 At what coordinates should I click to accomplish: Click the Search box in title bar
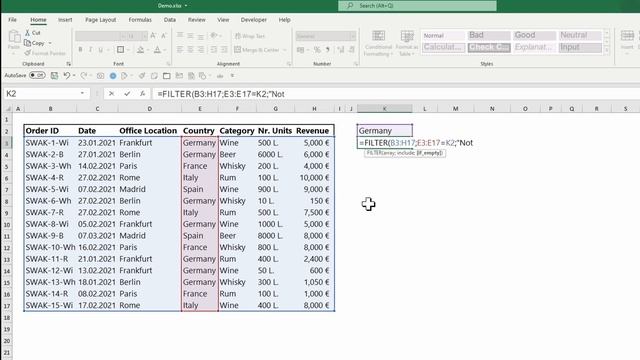[x=417, y=6]
